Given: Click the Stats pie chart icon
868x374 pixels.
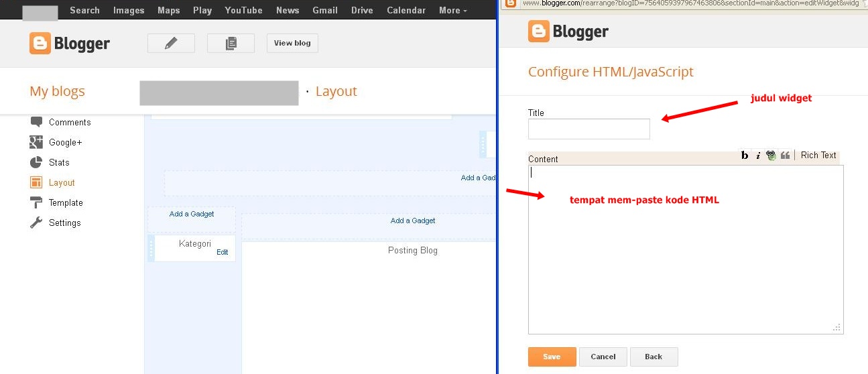Looking at the screenshot, I should (x=36, y=162).
